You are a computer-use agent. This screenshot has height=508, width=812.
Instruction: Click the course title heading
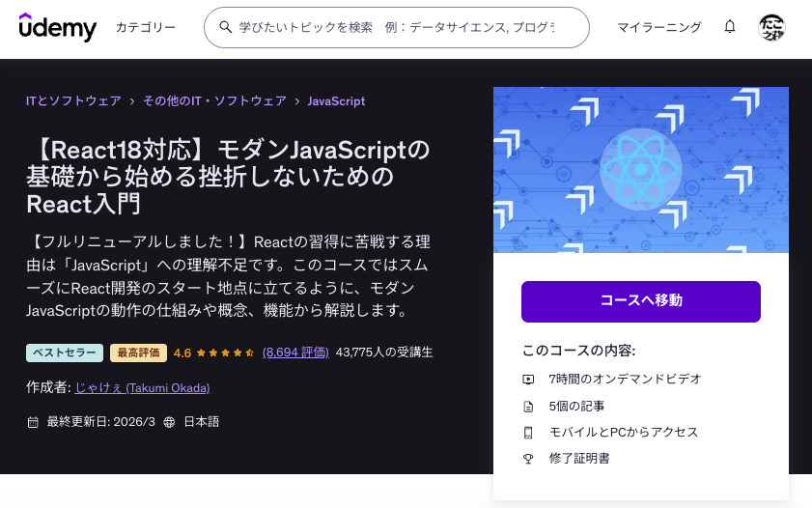coord(229,177)
